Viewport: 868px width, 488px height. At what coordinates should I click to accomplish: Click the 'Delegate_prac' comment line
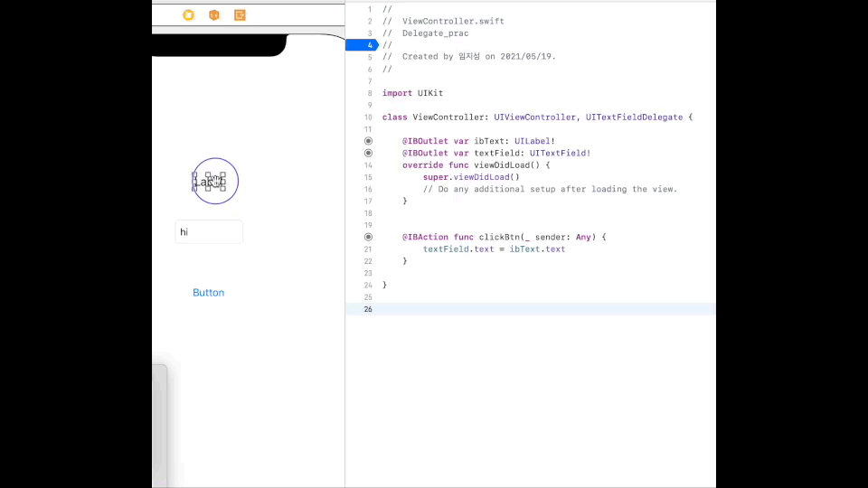click(x=425, y=33)
